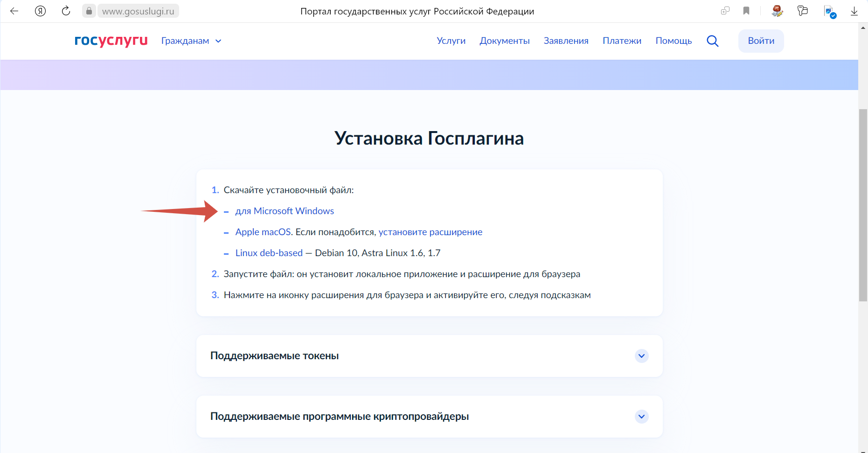This screenshot has height=453, width=868.
Task: Expand Поддерживаемые программные криптопровайдеры section
Action: pos(641,417)
